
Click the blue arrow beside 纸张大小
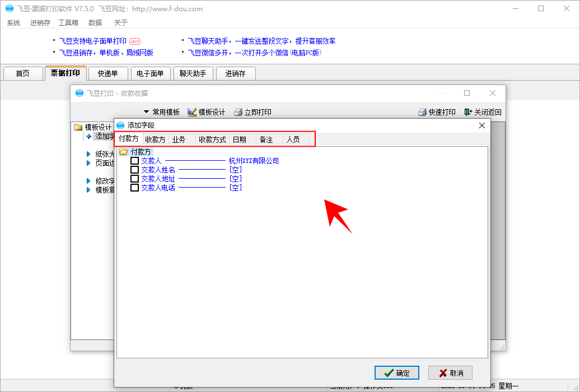[88, 154]
